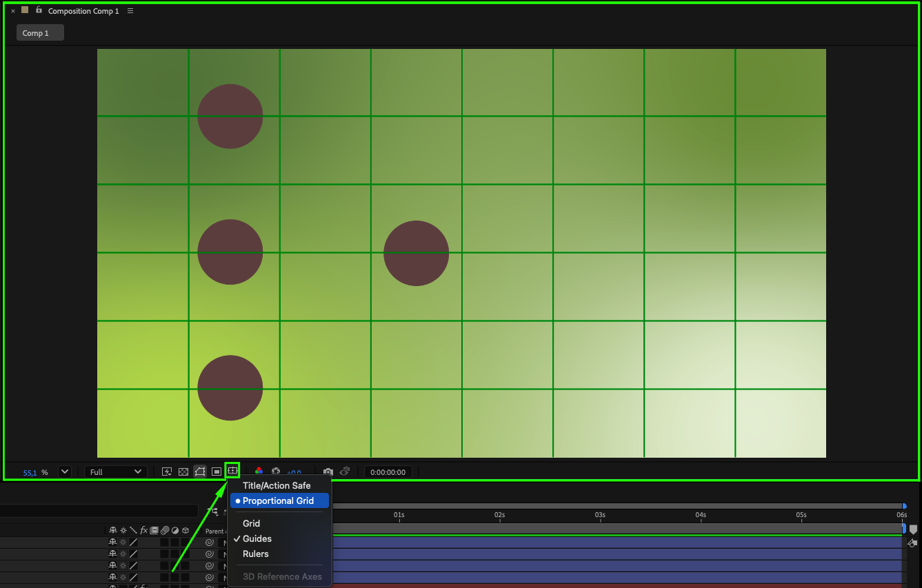Click the Reset Exposure icon
The height and width of the screenshot is (588, 922).
tap(276, 472)
